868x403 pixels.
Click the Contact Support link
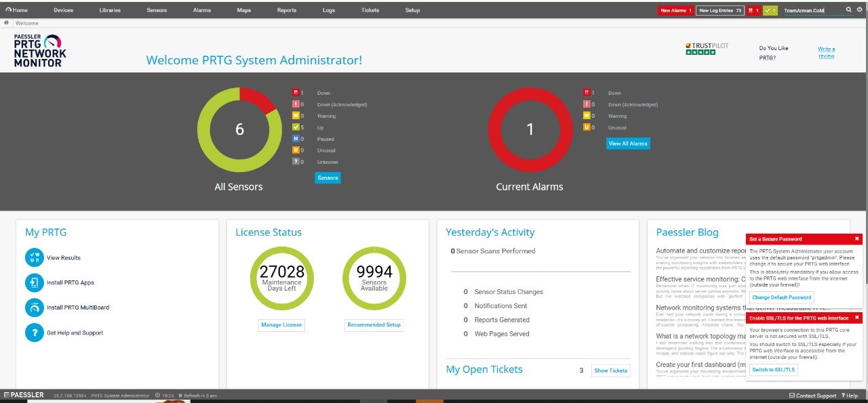point(812,396)
